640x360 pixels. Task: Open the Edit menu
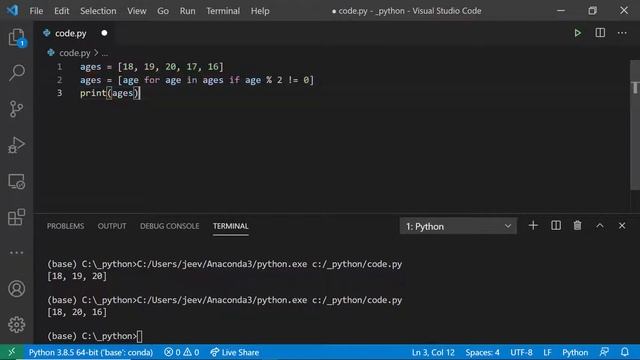click(62, 11)
